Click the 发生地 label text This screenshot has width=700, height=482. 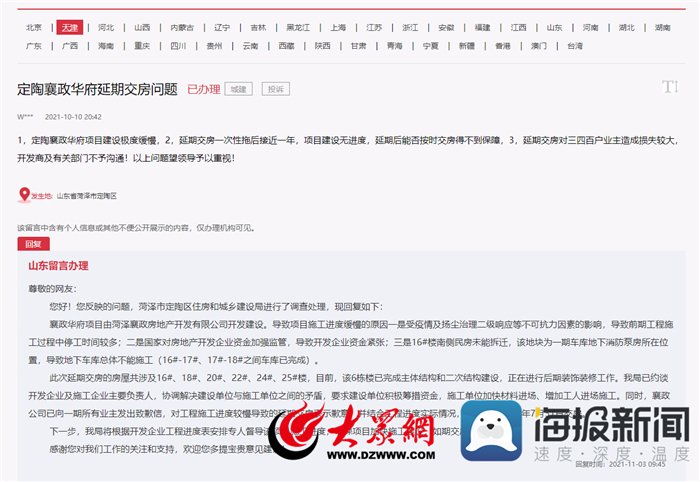point(42,196)
